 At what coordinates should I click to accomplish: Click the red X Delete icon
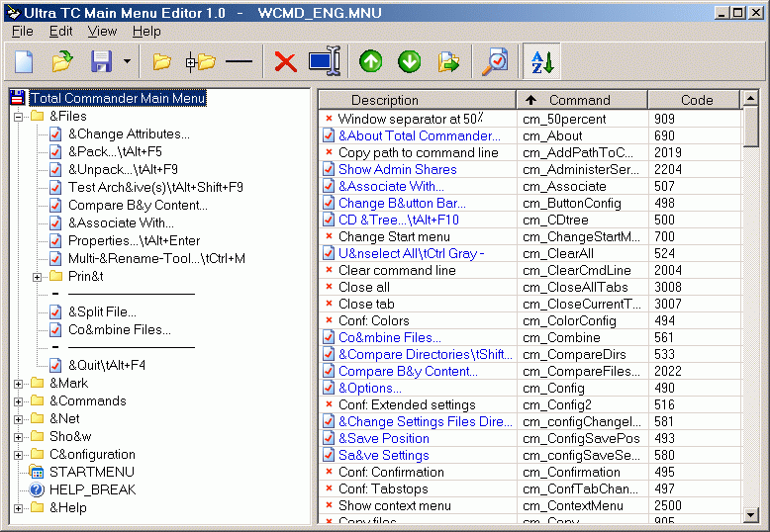click(x=285, y=62)
